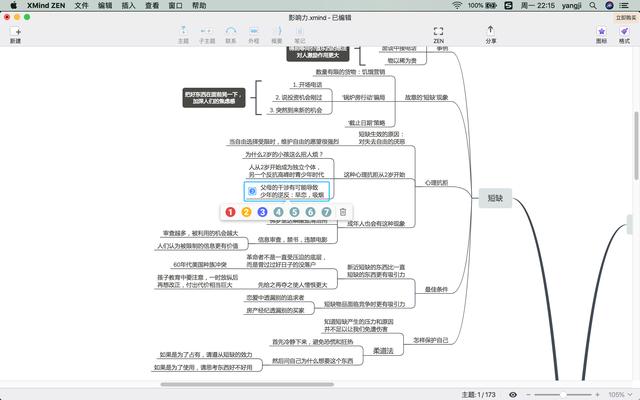Viewport: 640px width, 400px height.
Task: Select the '60年代美国种族冲突' topic
Action: [x=200, y=264]
